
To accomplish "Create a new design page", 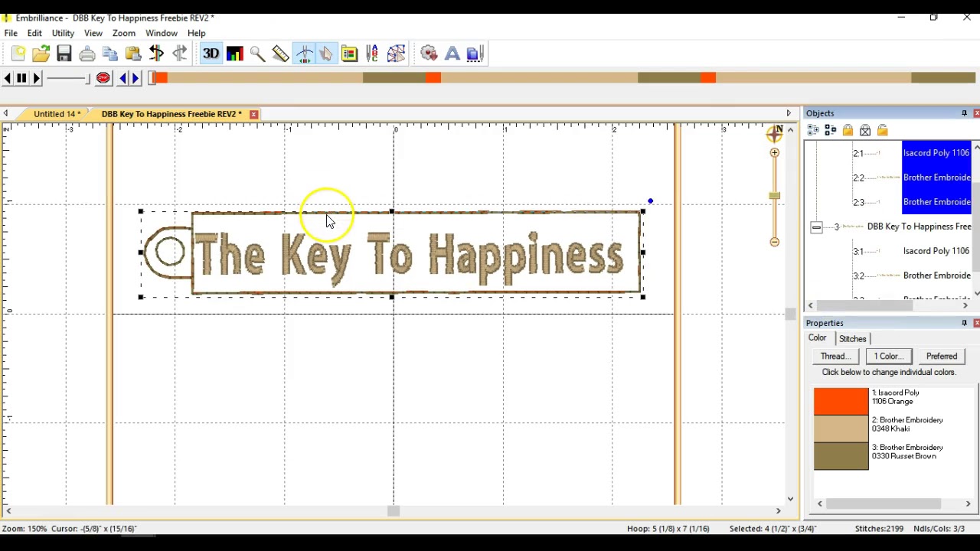I will [x=18, y=54].
